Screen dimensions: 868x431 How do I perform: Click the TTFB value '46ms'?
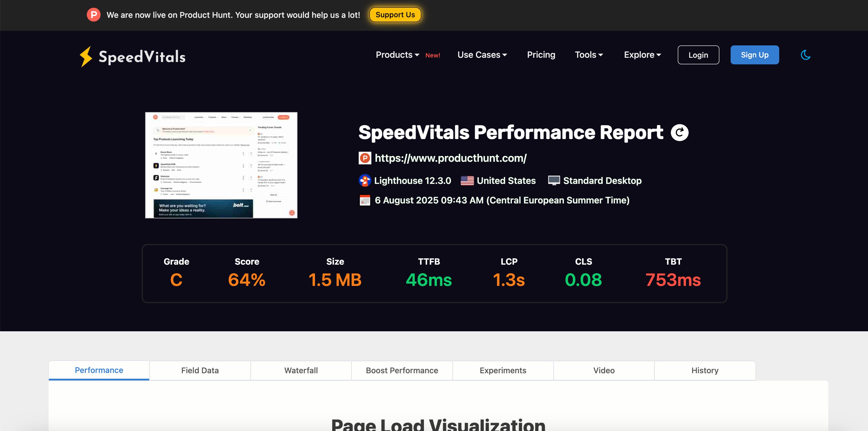[429, 280]
